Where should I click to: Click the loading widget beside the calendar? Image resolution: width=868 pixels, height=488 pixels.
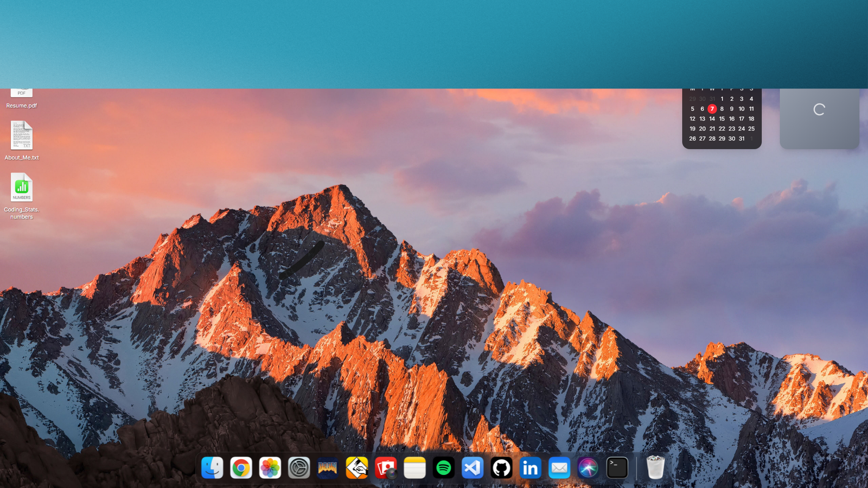point(819,110)
